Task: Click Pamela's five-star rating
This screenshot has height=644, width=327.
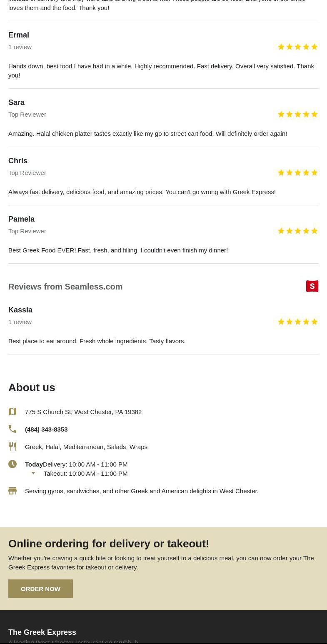Action: click(297, 231)
